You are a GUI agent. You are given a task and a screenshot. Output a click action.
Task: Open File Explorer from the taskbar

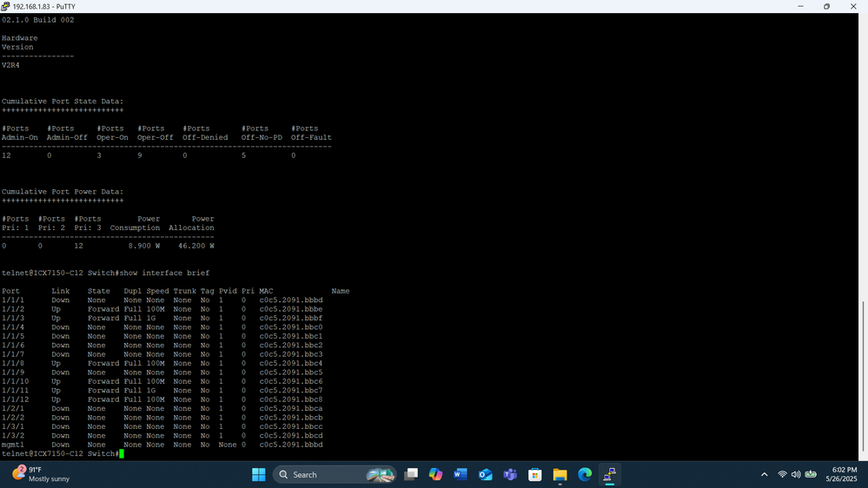pyautogui.click(x=560, y=475)
